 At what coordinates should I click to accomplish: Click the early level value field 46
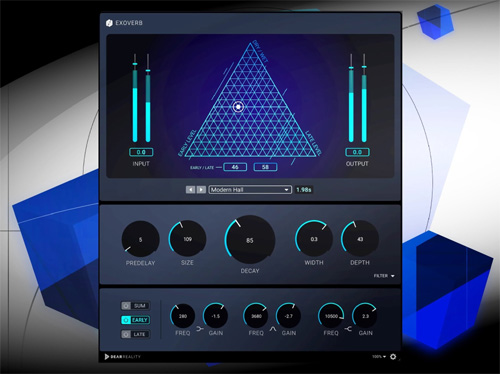point(235,167)
